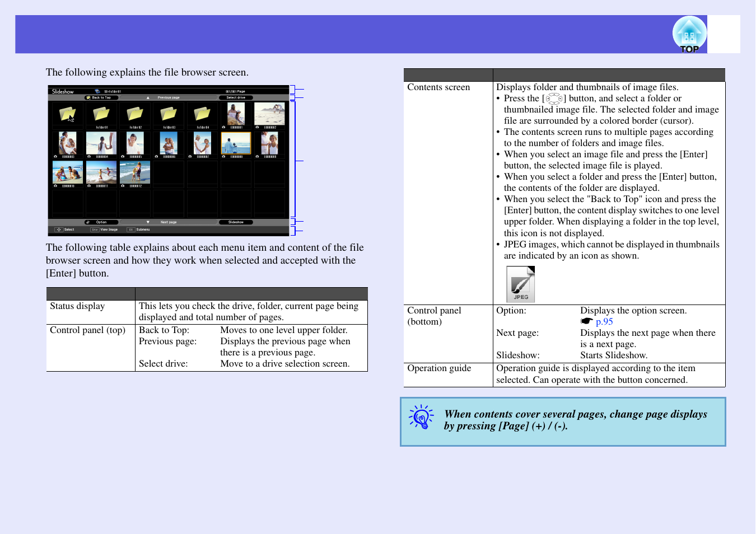Click the SD card drive icon in status bar
Image resolution: width=756 pixels, height=534 pixels.
(x=97, y=91)
